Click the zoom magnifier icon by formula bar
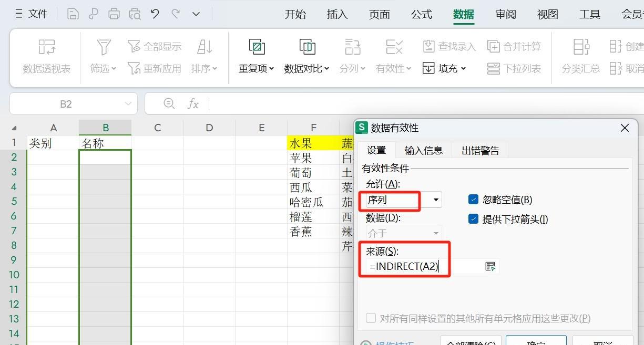The image size is (644, 345). 169,103
